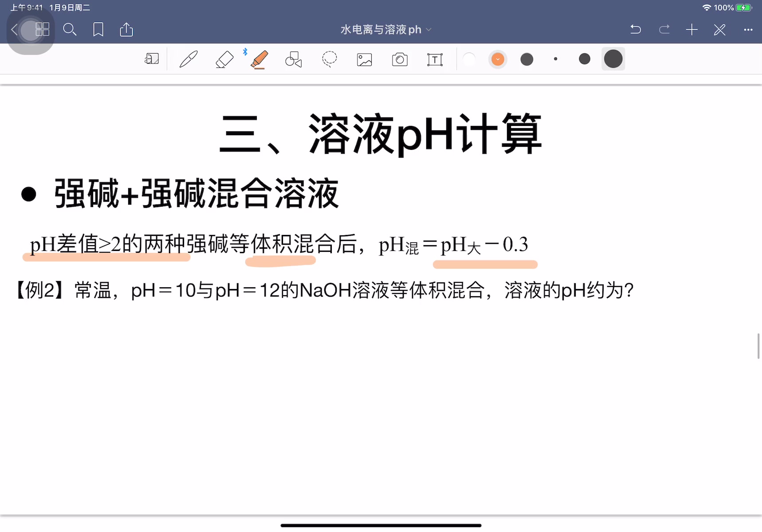Image resolution: width=762 pixels, height=532 pixels.
Task: Toggle the read-only pen-disabled mode
Action: coord(719,30)
